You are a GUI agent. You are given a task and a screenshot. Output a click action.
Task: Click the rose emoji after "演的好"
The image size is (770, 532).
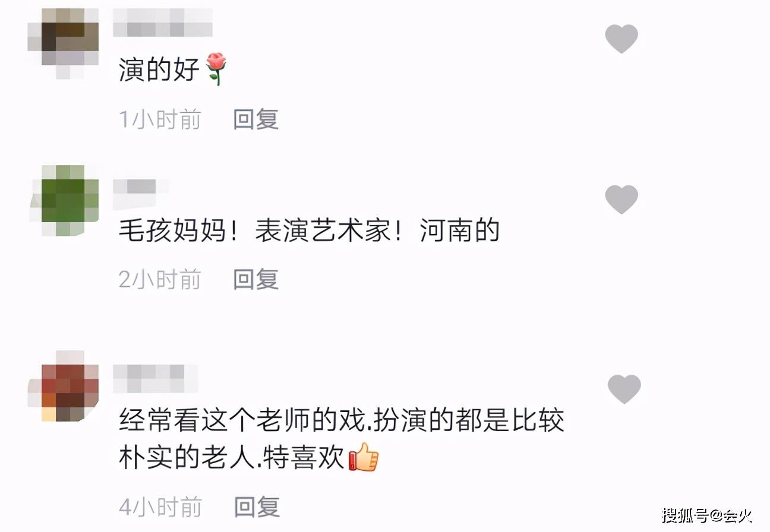(216, 69)
